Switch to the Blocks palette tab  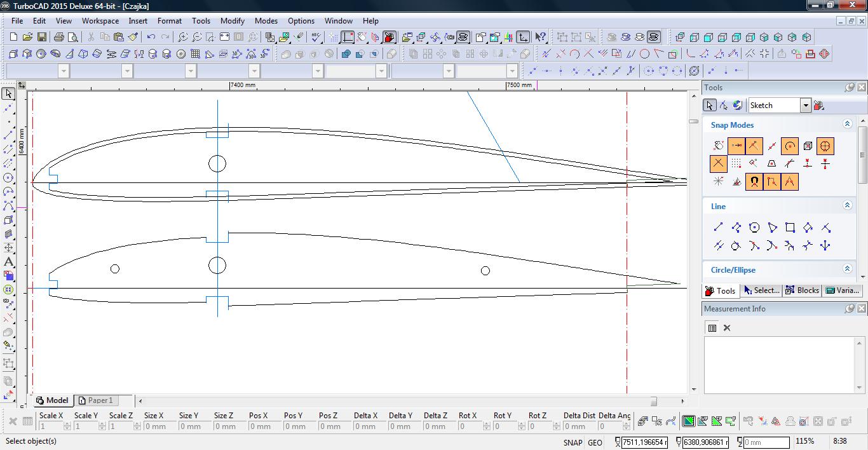pos(802,290)
